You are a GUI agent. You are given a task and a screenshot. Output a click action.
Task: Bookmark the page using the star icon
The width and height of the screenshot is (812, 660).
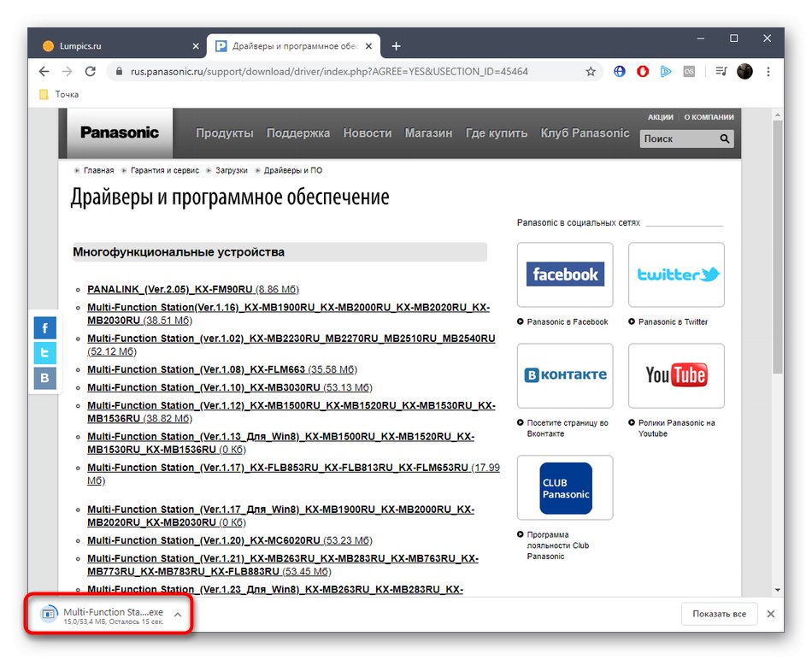point(591,72)
